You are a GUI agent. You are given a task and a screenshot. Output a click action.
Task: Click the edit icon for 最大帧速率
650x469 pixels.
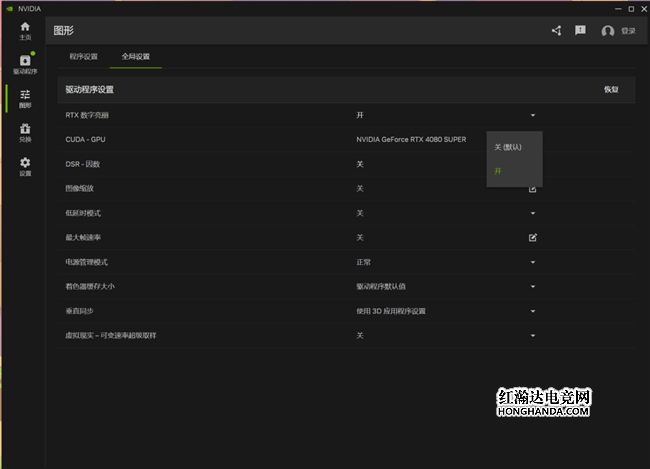[533, 237]
